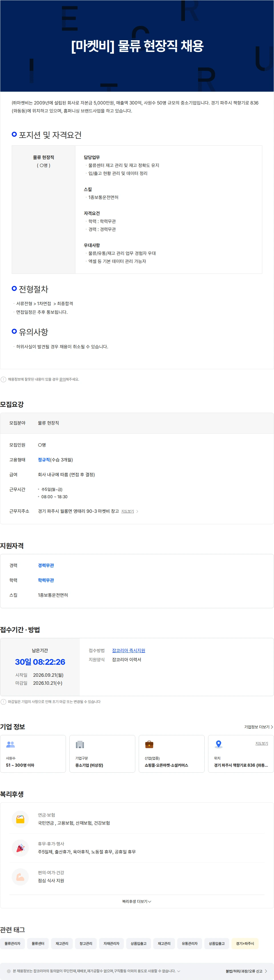Click 물류/유통/재고 관리 업무 경험자 우대
Screen dimensions: 274x980
click(122, 253)
